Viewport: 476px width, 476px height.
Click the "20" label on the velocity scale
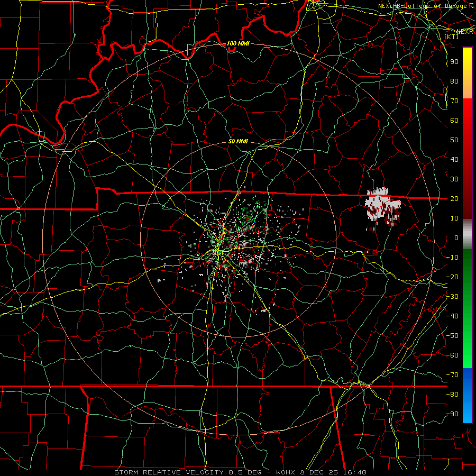pyautogui.click(x=454, y=198)
